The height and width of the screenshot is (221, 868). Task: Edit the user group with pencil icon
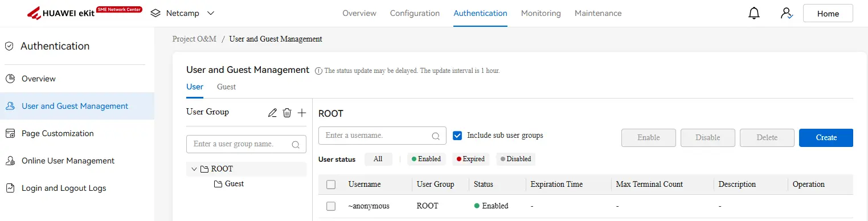point(273,113)
